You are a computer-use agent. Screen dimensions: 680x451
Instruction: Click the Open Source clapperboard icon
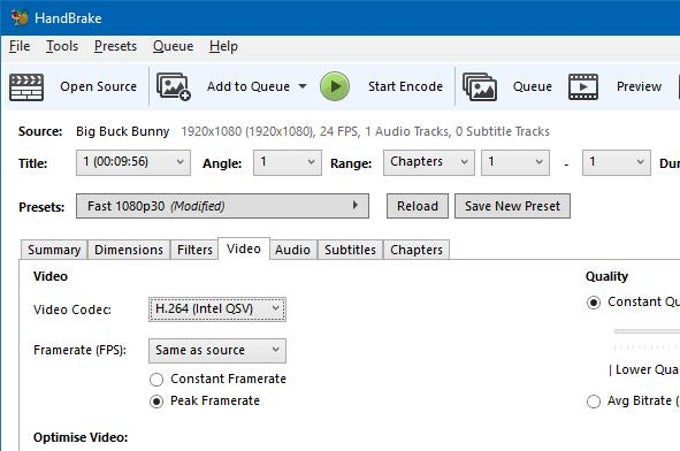click(x=27, y=87)
